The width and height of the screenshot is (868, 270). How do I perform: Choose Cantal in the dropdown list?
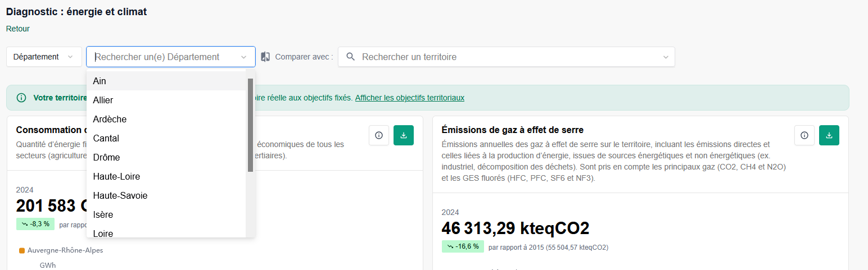point(166,138)
